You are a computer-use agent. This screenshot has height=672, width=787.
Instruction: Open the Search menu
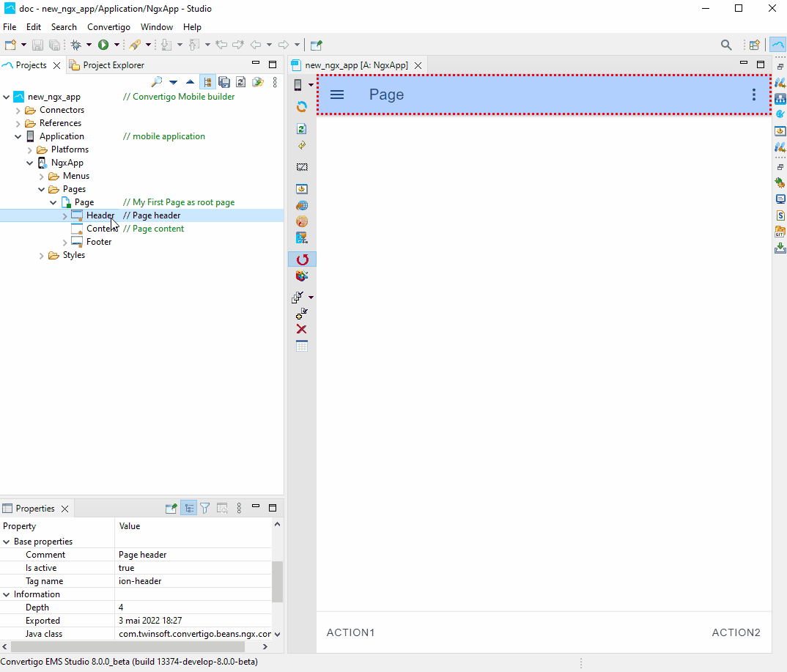pyautogui.click(x=64, y=27)
